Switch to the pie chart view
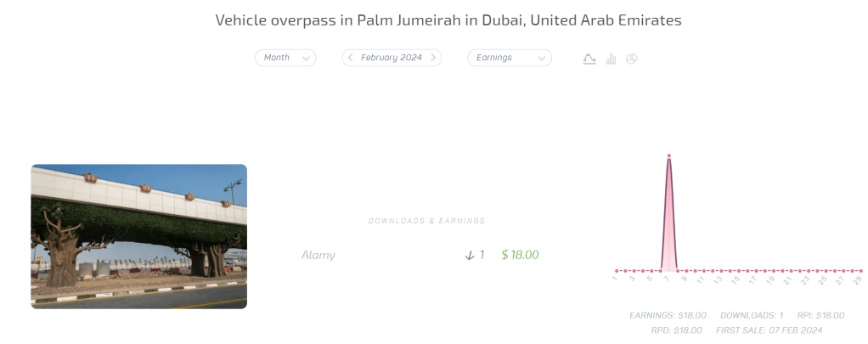Viewport: 868px width, 344px height. tap(632, 59)
